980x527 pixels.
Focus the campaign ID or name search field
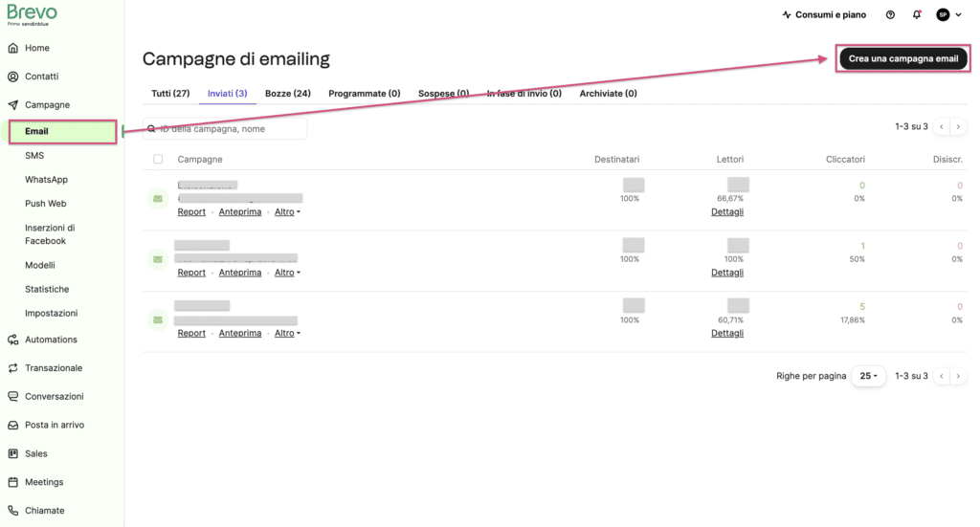coord(225,128)
